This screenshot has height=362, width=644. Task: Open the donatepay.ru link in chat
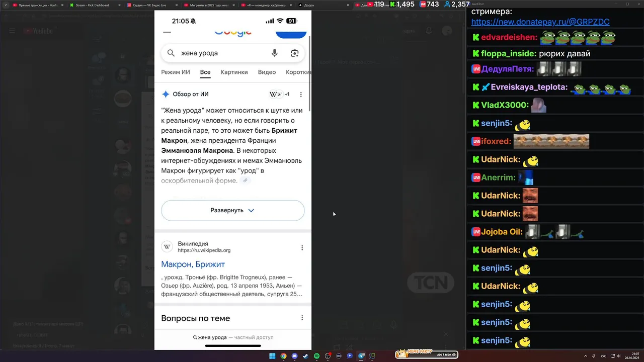coord(540,22)
